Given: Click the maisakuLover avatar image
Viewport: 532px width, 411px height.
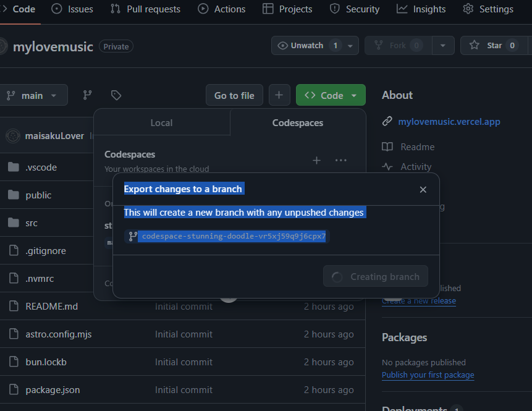Looking at the screenshot, I should (13, 136).
